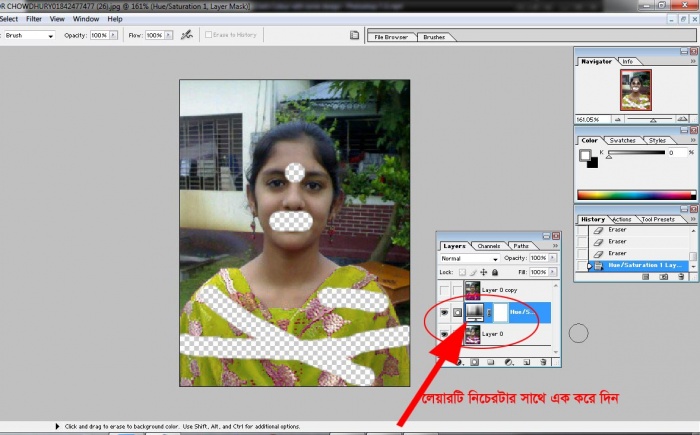Switch to the Styles tab
Viewport: 700px width, 435px height.
(x=658, y=140)
